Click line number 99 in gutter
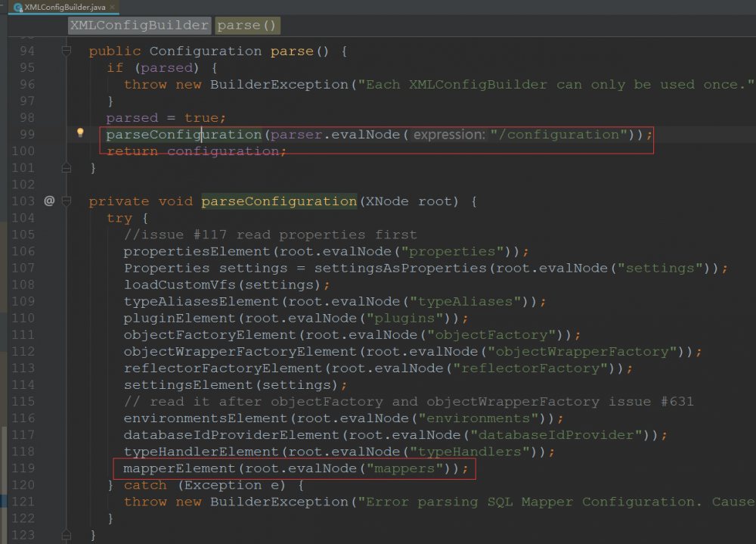Screen dimensions: 756x544 click(x=27, y=134)
